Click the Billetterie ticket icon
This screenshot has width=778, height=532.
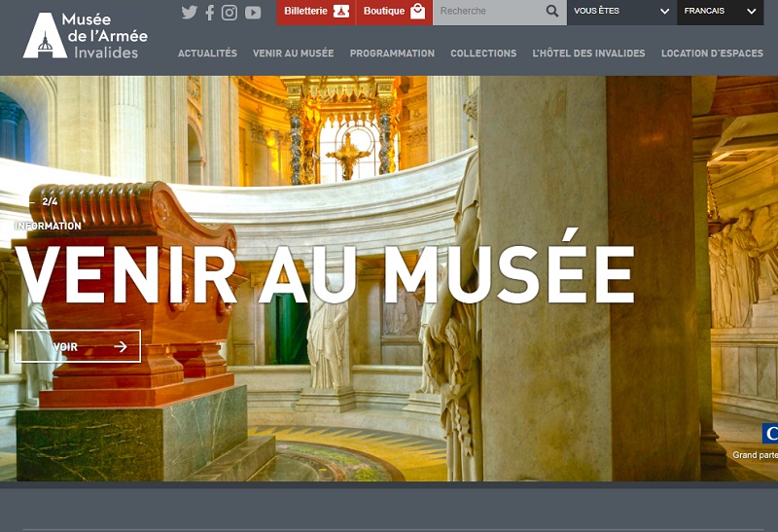tap(340, 12)
